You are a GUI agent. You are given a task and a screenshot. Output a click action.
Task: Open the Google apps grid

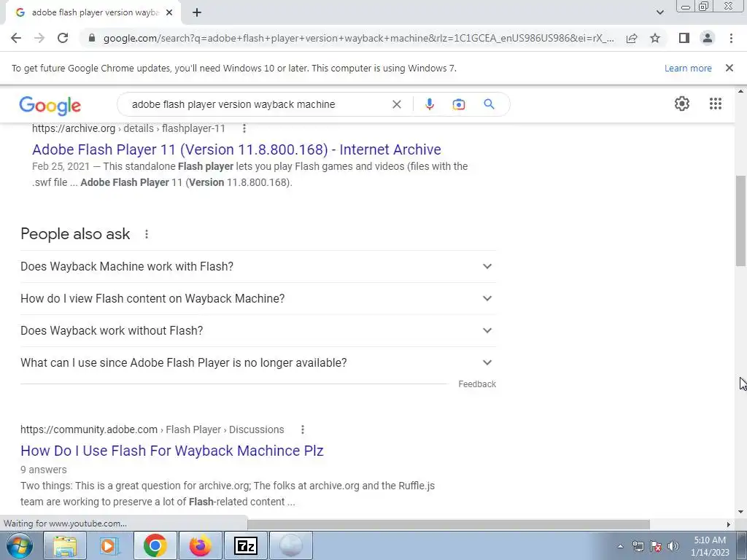[x=715, y=104]
